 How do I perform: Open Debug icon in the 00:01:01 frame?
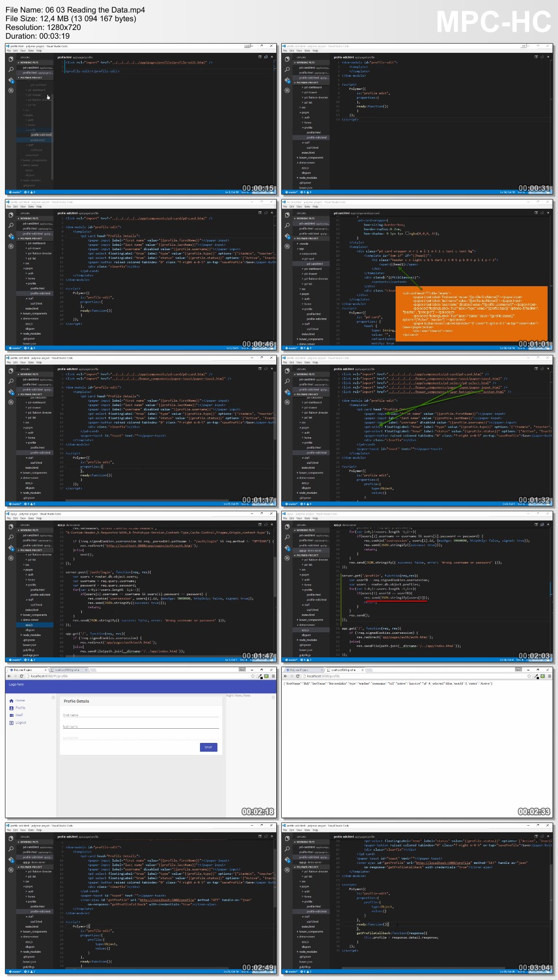287,246
